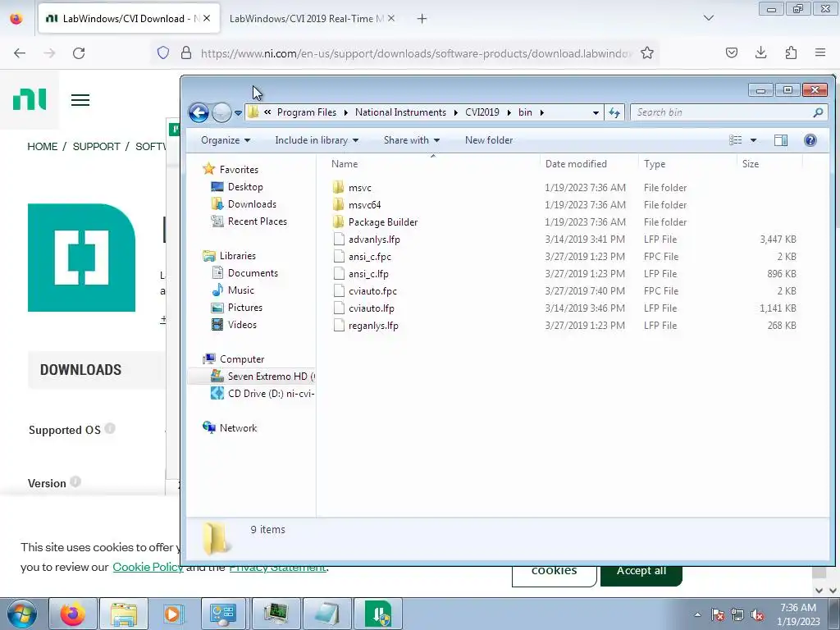Image resolution: width=840 pixels, height=630 pixels.
Task: Open the NI site hamburger menu
Action: 80,100
